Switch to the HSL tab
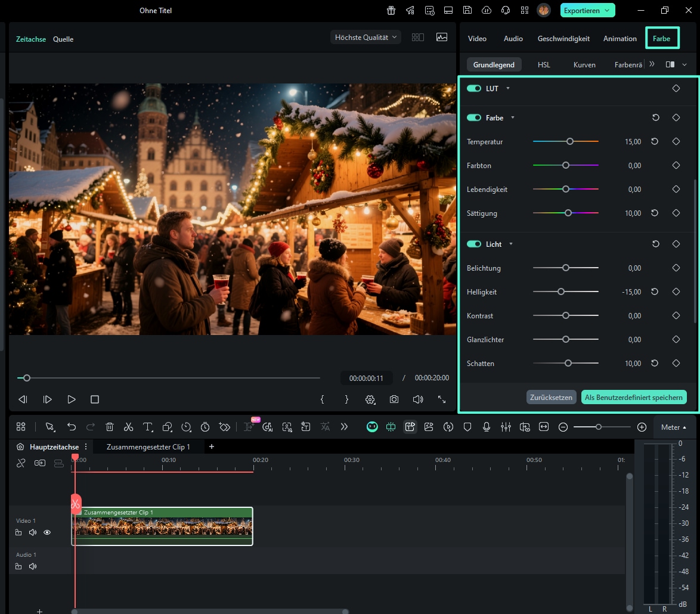 pos(544,64)
